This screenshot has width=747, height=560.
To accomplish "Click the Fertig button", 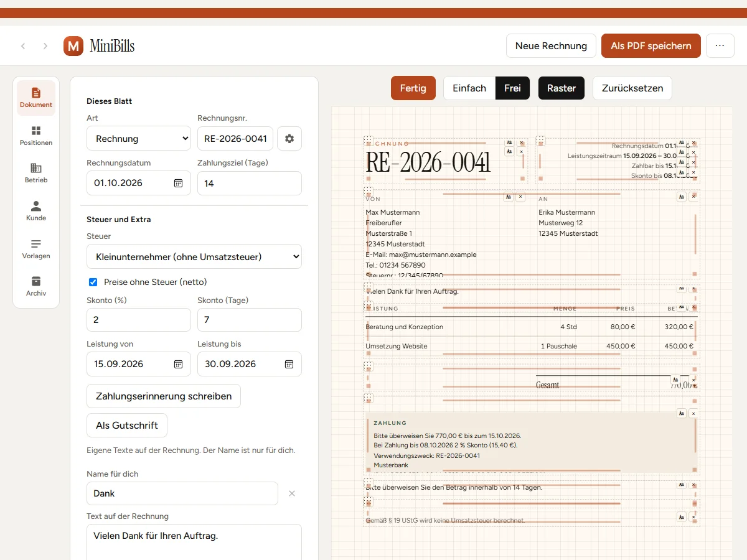I will pos(413,88).
